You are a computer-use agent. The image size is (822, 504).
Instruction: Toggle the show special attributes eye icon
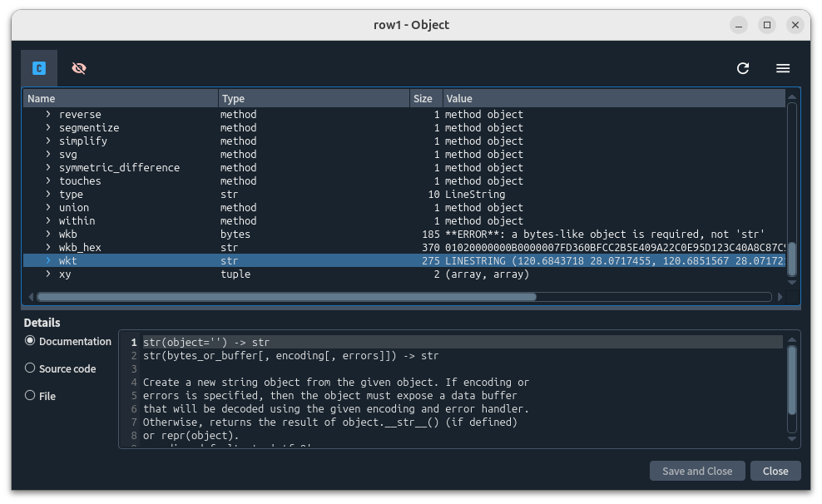coord(79,68)
